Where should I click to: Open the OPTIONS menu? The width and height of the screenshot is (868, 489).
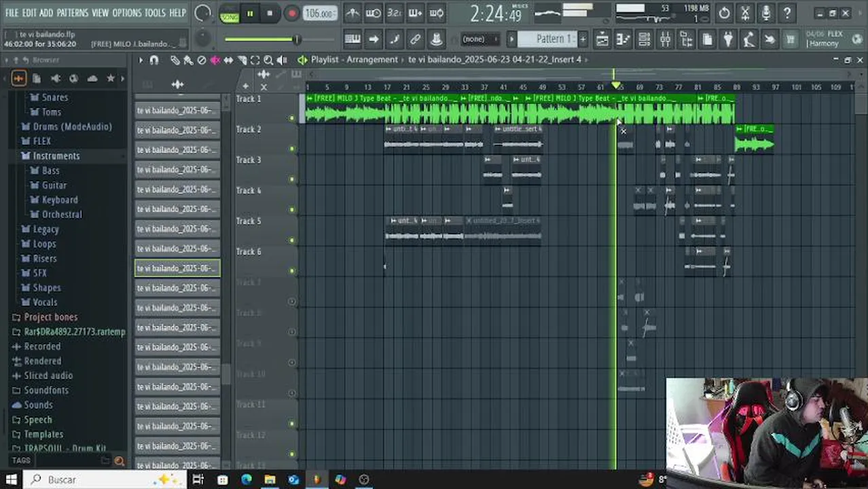pos(126,13)
